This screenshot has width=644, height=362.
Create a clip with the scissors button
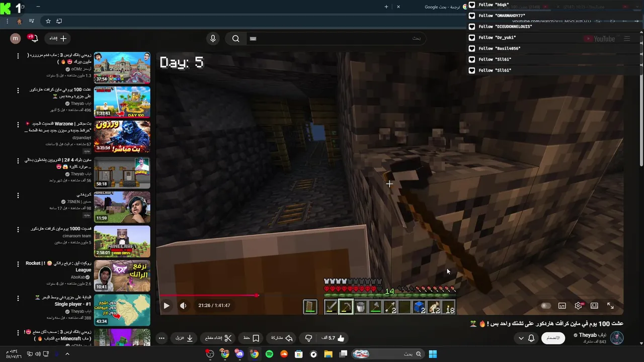tap(218, 338)
